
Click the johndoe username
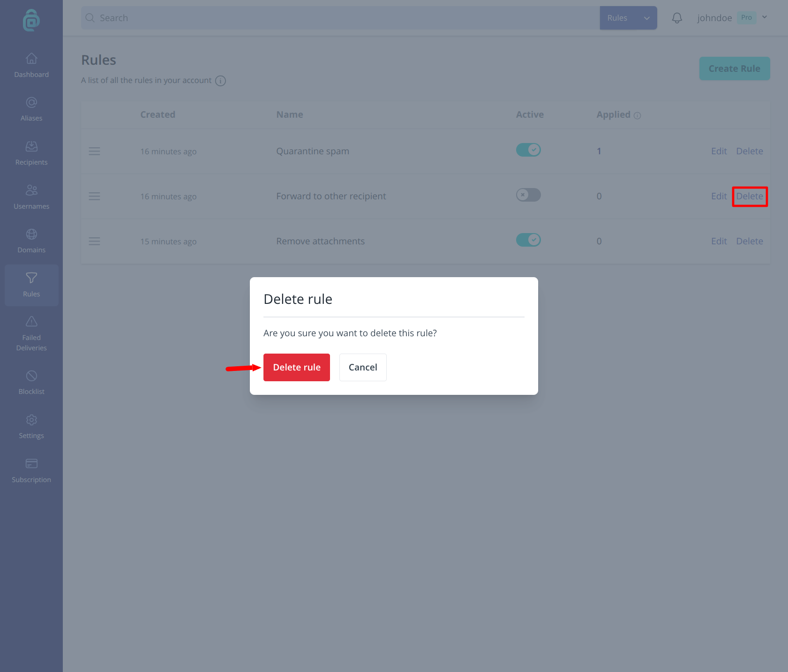(x=714, y=18)
